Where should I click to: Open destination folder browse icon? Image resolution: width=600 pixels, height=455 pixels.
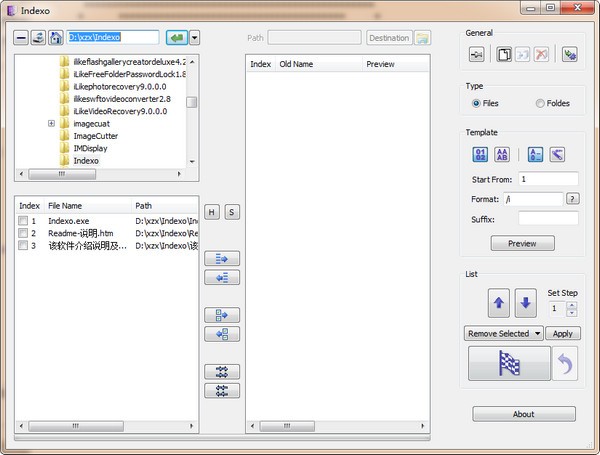coord(423,38)
